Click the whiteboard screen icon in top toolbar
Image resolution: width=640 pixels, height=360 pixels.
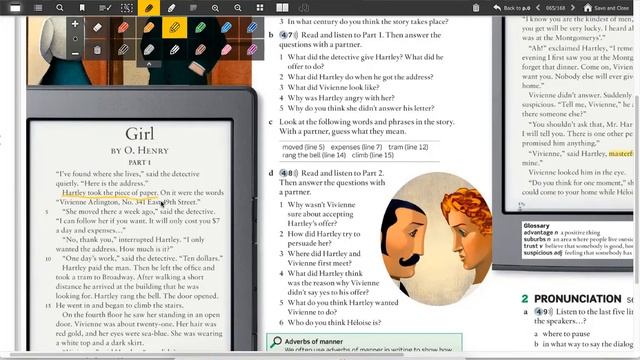pyautogui.click(x=15, y=8)
